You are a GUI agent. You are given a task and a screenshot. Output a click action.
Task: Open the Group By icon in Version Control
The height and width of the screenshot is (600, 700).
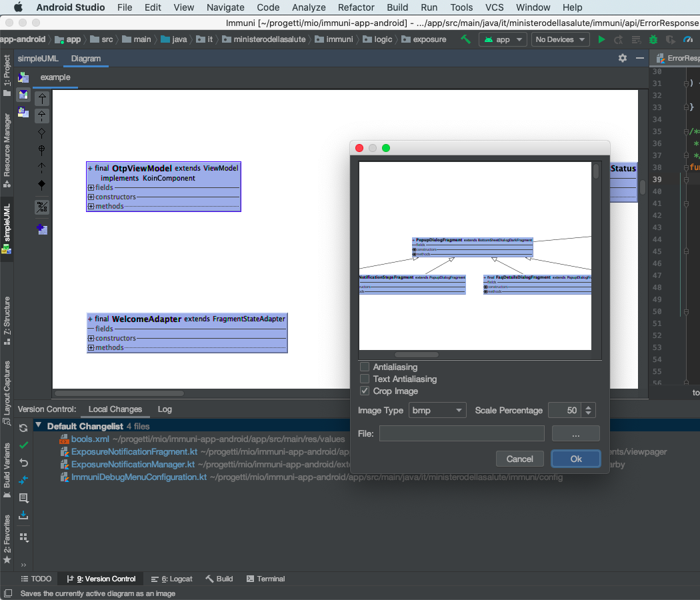tap(23, 537)
